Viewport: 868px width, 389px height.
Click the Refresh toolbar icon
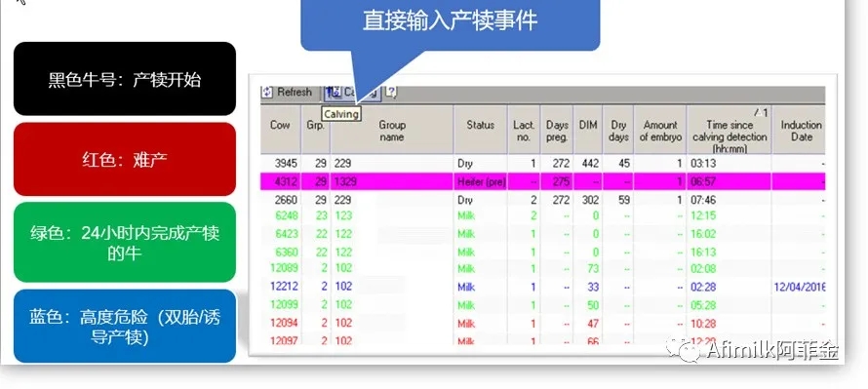[267, 93]
